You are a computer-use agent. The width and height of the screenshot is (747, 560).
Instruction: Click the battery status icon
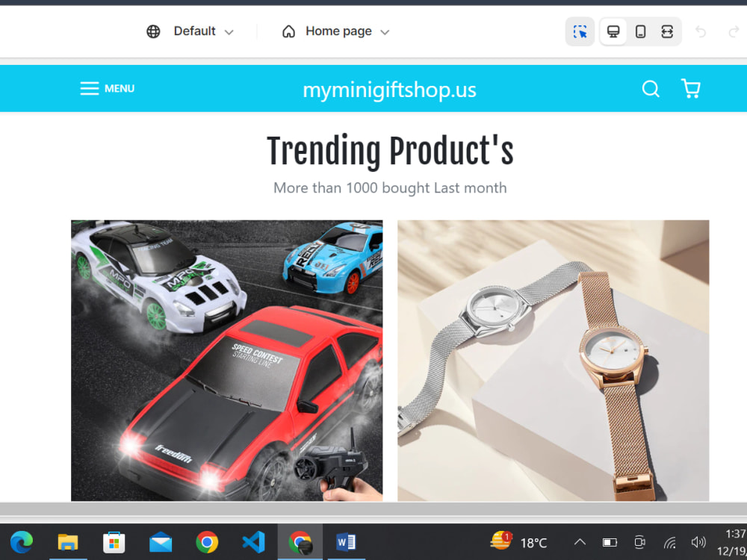pyautogui.click(x=610, y=542)
